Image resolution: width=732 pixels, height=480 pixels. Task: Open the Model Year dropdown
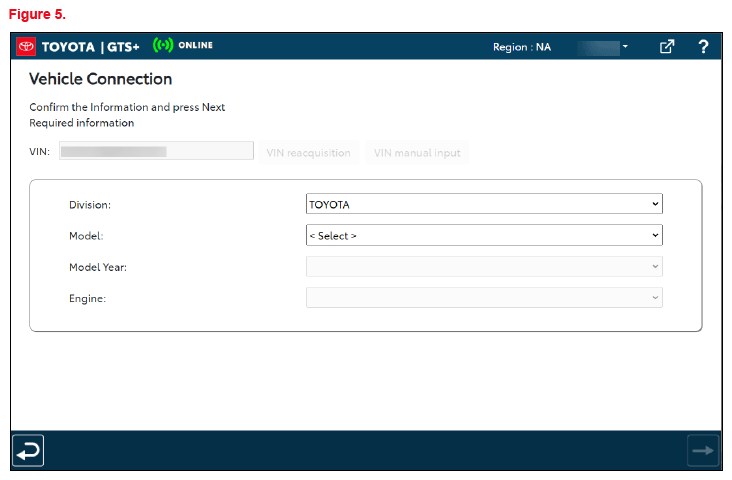pyautogui.click(x=484, y=267)
